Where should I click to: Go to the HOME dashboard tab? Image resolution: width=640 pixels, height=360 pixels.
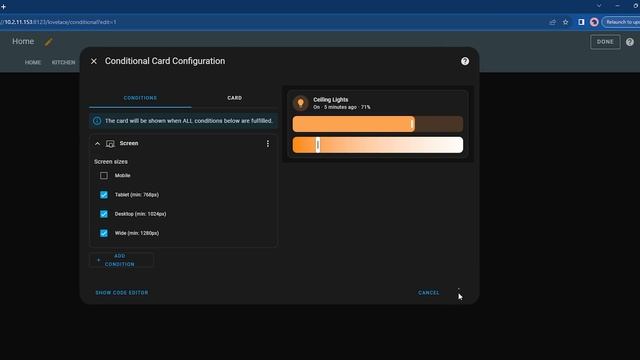pyautogui.click(x=33, y=62)
